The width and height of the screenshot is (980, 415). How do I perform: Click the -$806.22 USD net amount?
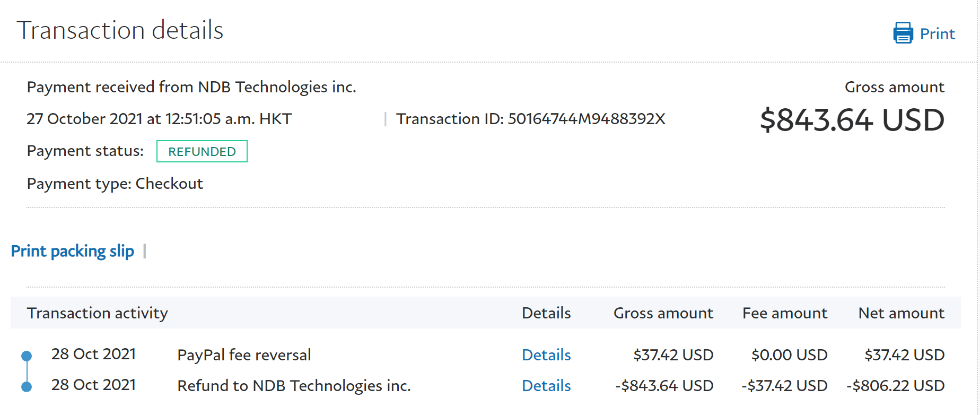(895, 386)
